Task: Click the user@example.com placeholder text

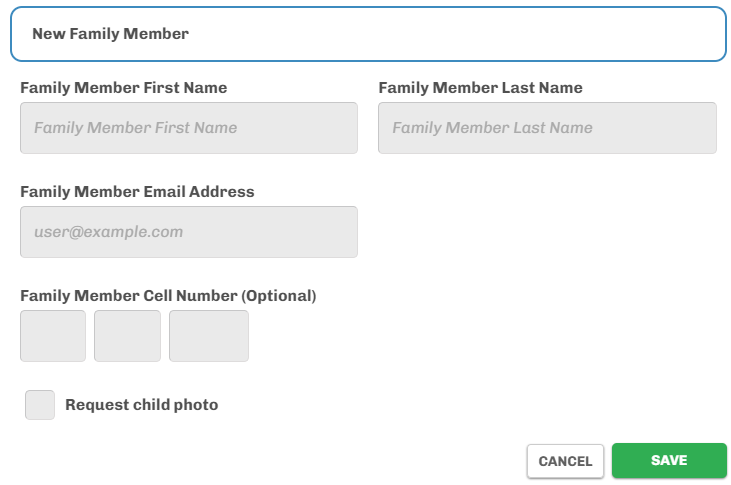Action: 109,232
